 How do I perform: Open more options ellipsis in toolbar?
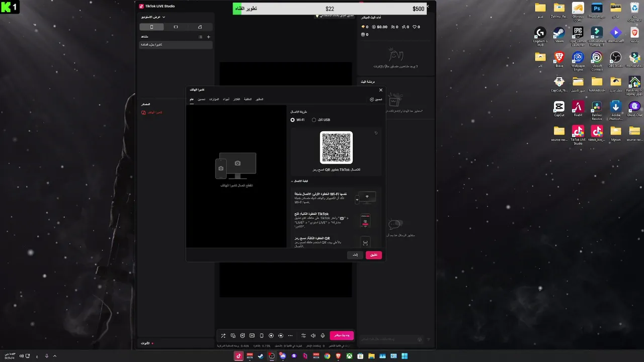(290, 335)
